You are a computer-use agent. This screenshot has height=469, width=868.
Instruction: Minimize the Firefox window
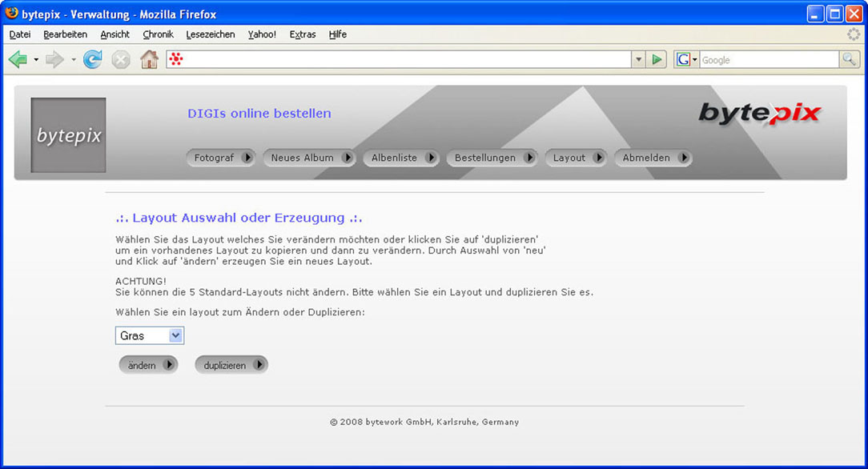pos(815,14)
